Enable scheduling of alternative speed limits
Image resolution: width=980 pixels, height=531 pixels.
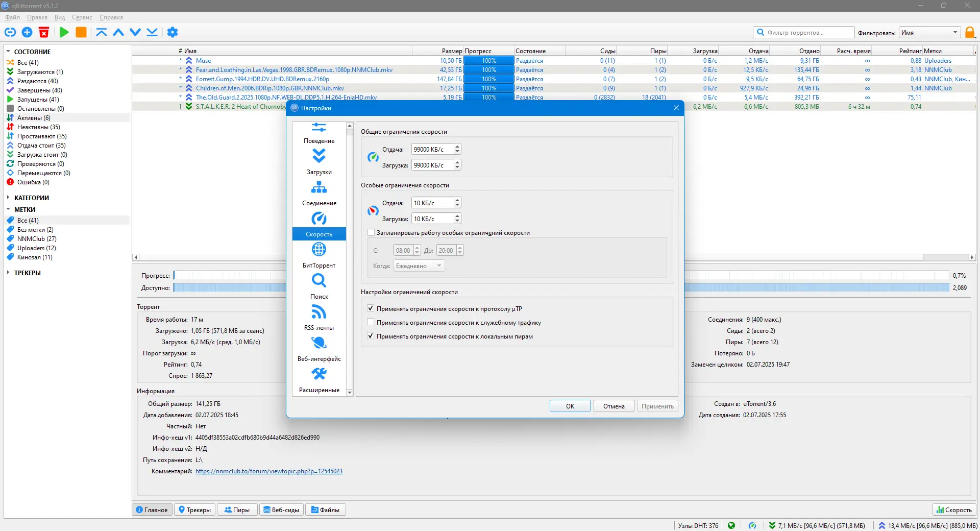coord(371,233)
